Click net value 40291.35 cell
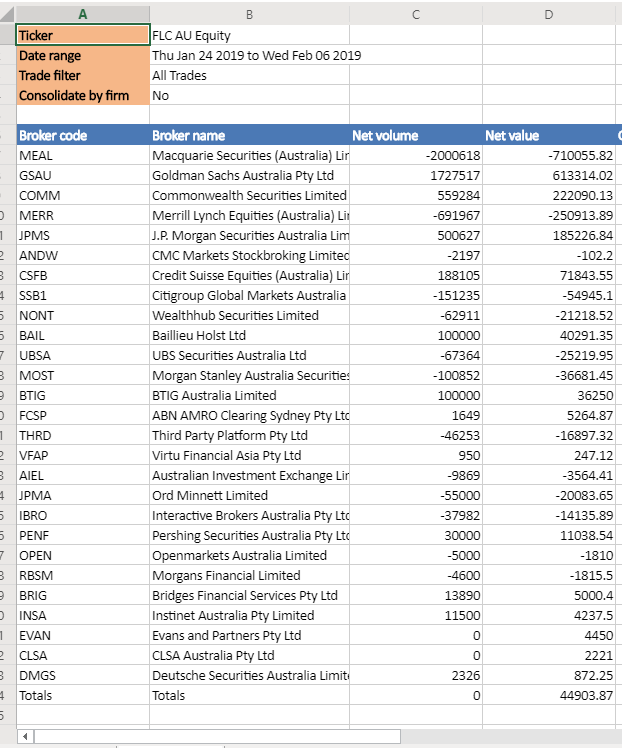 coord(549,336)
